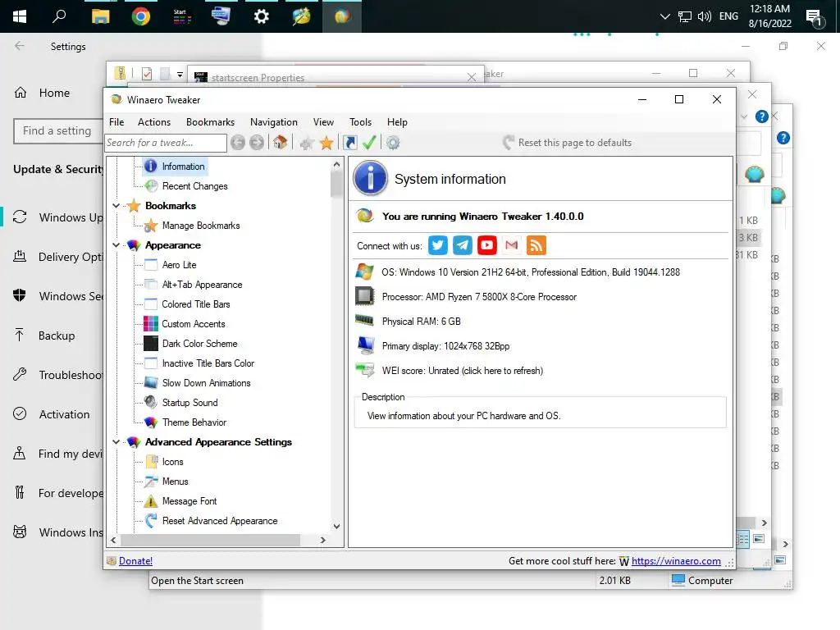This screenshot has width=840, height=630.
Task: Click the RAM module icon
Action: coord(364,321)
